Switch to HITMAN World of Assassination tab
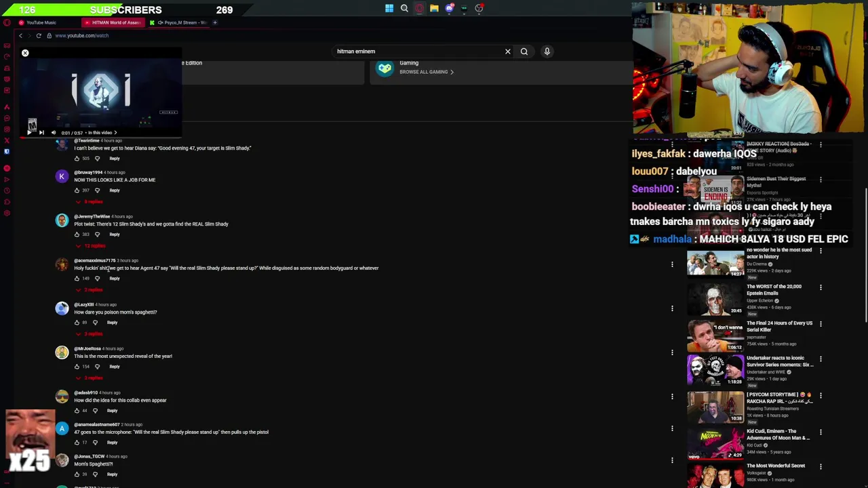Screen dimensions: 868x488 click(112, 22)
